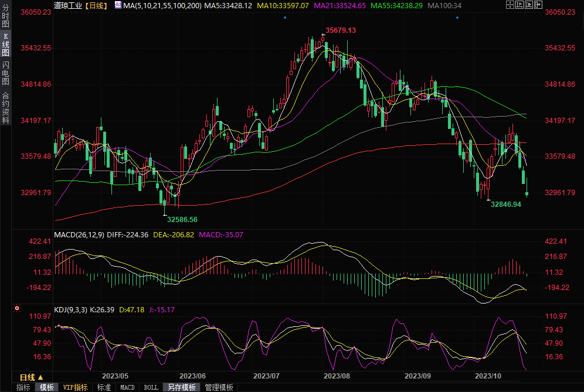This screenshot has height=392, width=584.
Task: Click the crosshair cursor icon
Action: click(510, 5)
